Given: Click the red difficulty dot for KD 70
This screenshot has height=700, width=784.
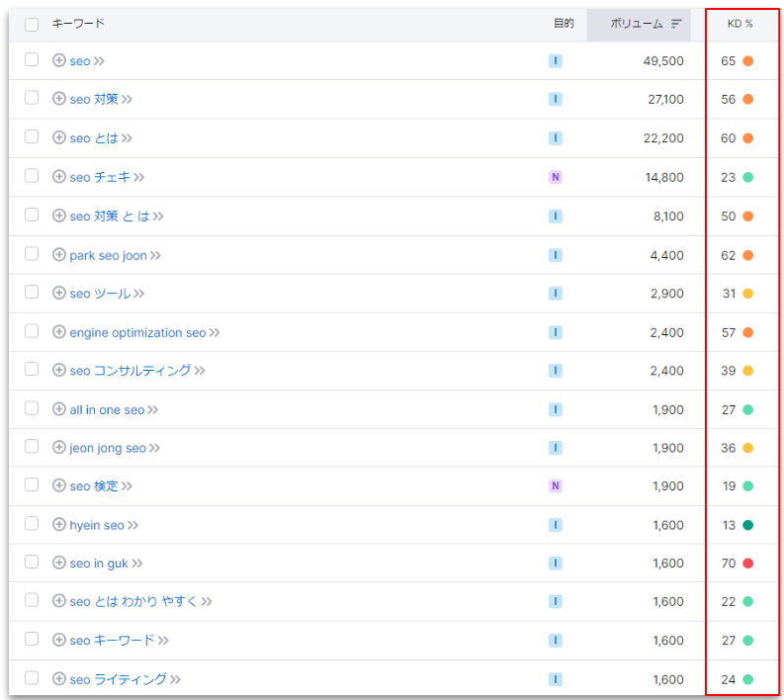Looking at the screenshot, I should [748, 564].
